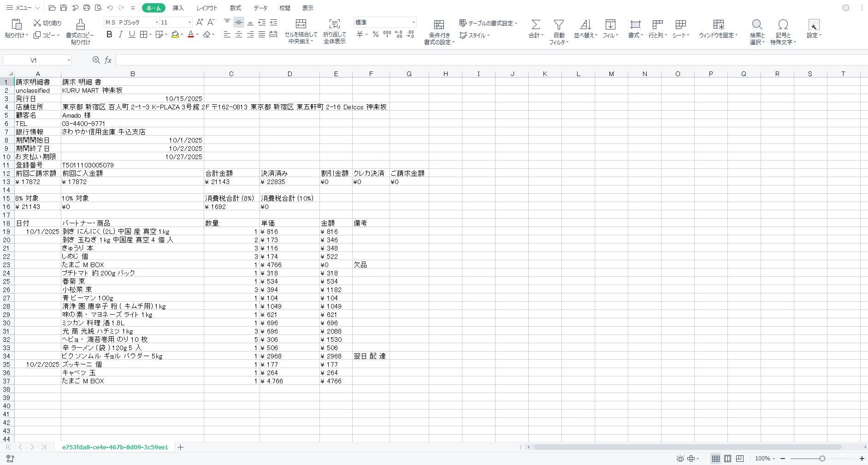Open the font size dropdown

point(189,22)
